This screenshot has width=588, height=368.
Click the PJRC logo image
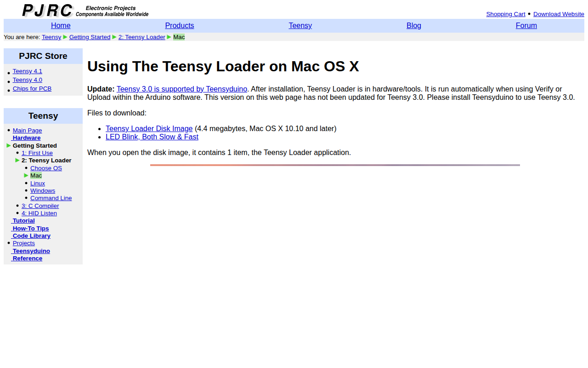coord(85,11)
